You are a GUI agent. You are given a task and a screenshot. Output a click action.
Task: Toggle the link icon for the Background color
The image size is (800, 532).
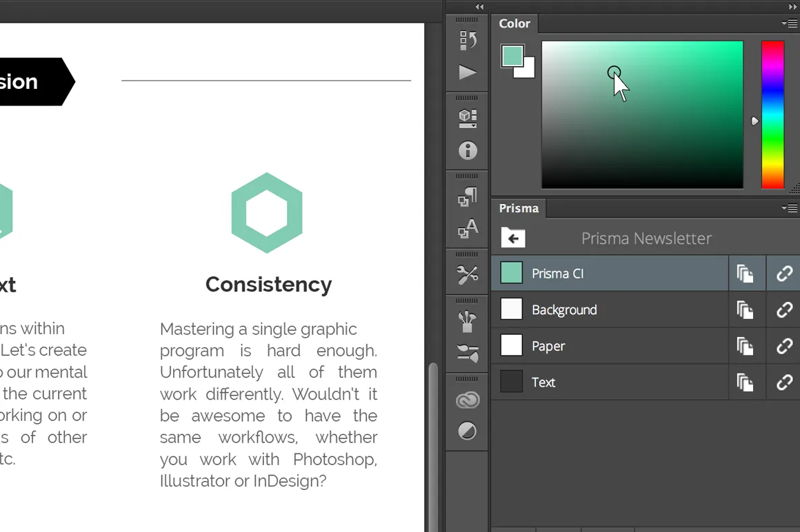[783, 309]
